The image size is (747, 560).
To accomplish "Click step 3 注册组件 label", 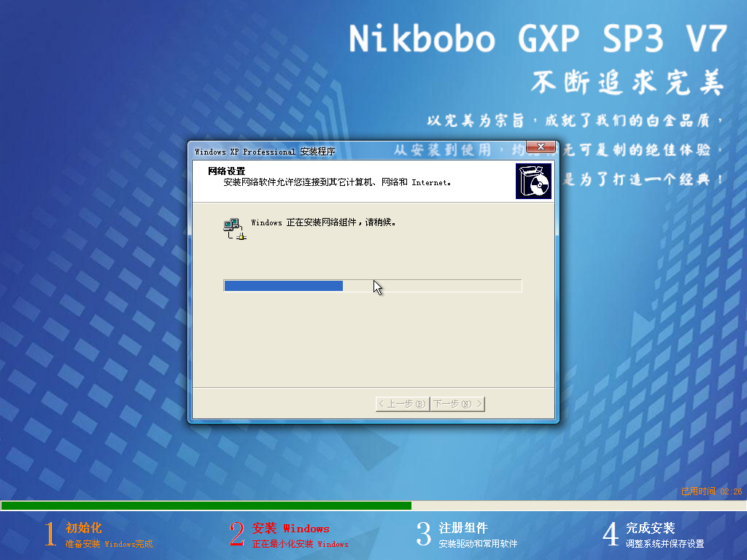I will pos(463,528).
